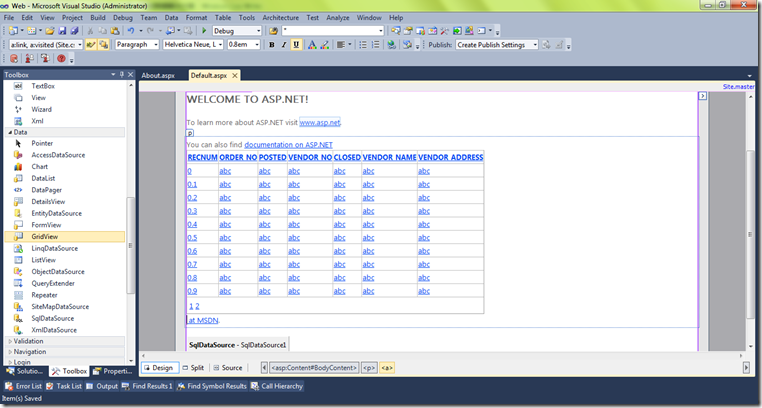Open the Debug menu
This screenshot has width=762, height=408.
pos(122,17)
